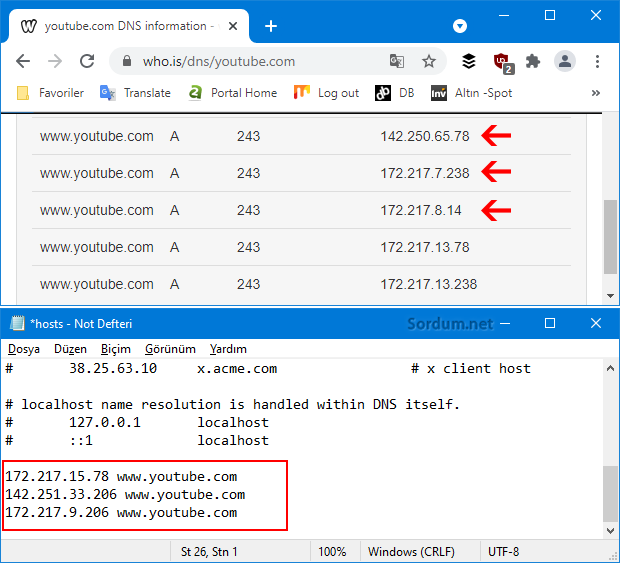Select IP address 172.217.8.14
The height and width of the screenshot is (563, 620).
point(421,210)
